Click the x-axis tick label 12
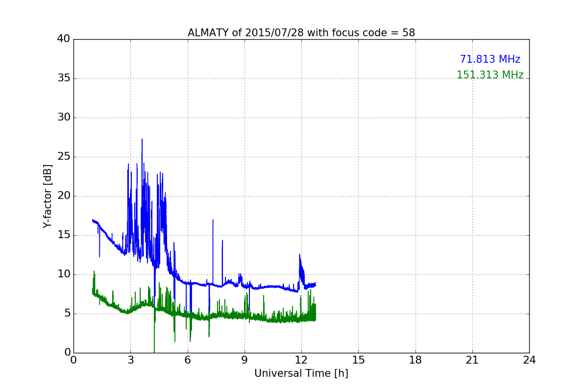 (x=301, y=360)
